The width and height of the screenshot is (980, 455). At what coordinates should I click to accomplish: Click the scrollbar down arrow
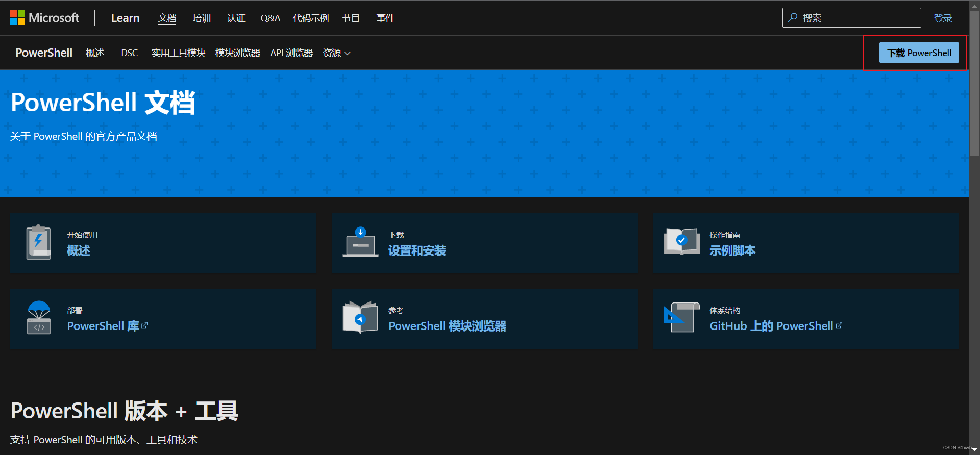(974, 449)
